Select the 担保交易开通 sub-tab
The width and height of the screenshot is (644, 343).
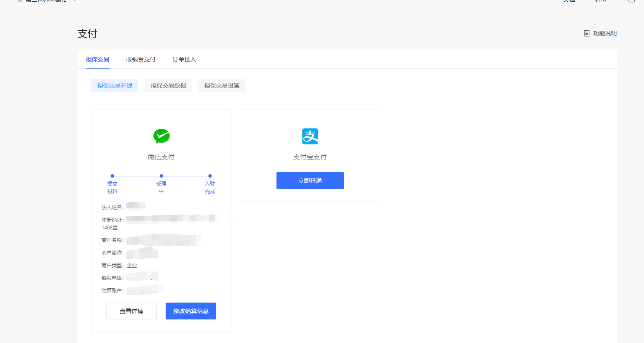tap(115, 85)
